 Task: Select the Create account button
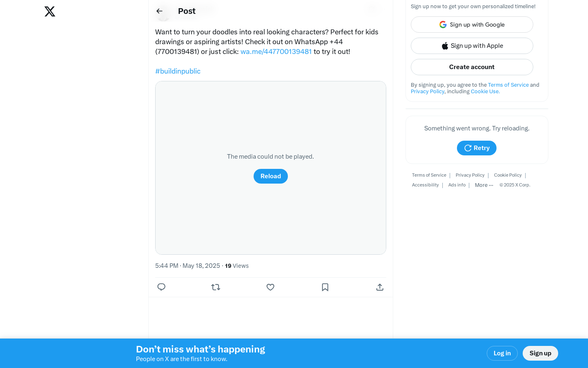[472, 67]
